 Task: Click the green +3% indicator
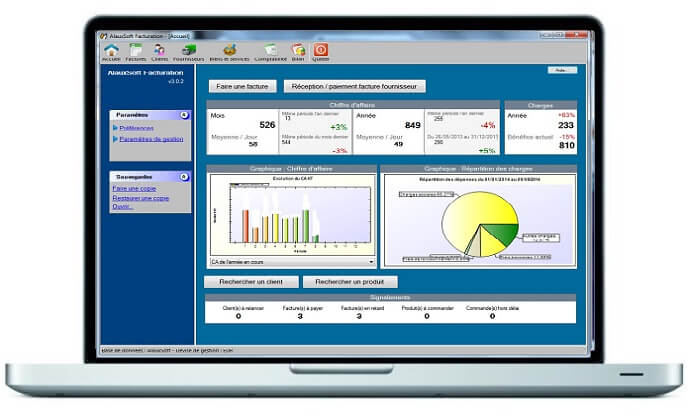coord(339,127)
